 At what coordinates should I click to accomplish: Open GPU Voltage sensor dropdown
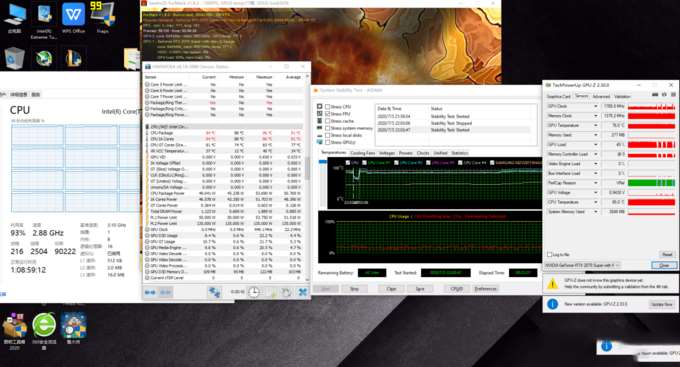[596, 193]
